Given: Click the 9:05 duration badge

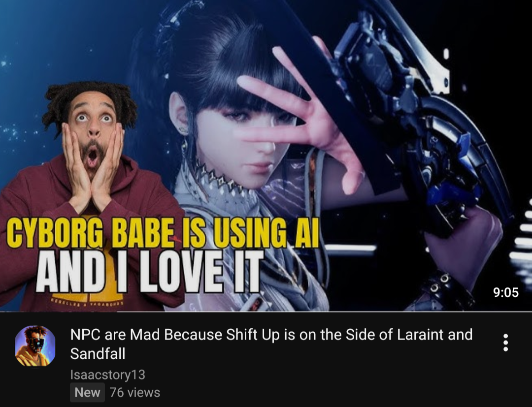Looking at the screenshot, I should pos(506,292).
